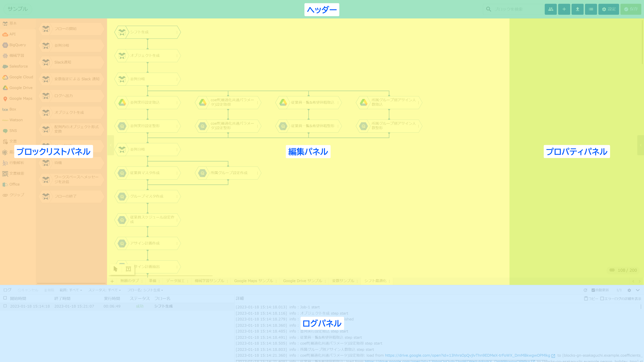Select the Google Drive category

(18, 88)
